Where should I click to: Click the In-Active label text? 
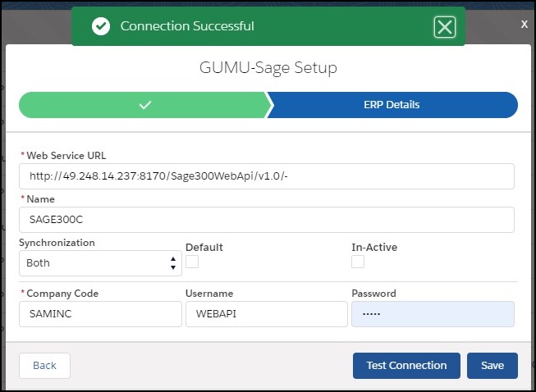click(x=374, y=247)
